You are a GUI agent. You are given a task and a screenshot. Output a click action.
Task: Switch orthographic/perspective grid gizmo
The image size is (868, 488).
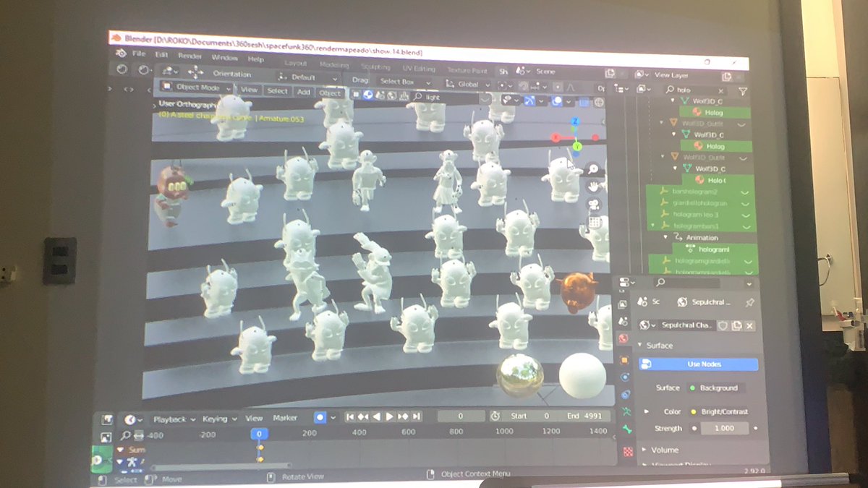pyautogui.click(x=596, y=222)
